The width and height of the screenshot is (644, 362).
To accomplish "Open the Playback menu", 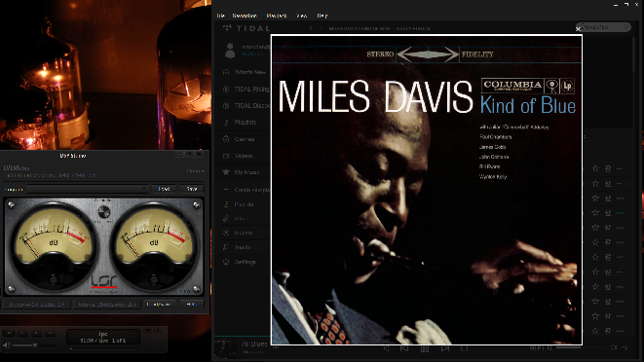I will click(x=277, y=16).
